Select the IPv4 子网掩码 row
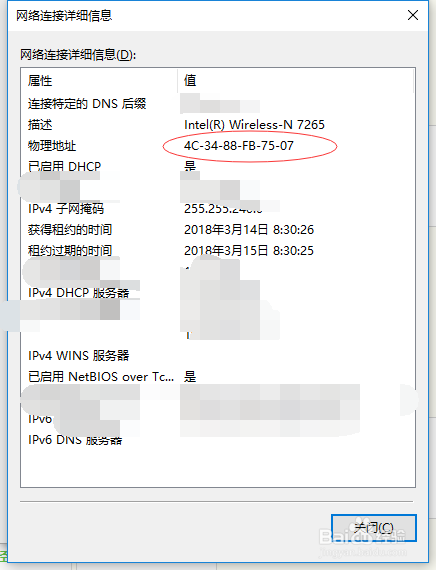 [217, 209]
